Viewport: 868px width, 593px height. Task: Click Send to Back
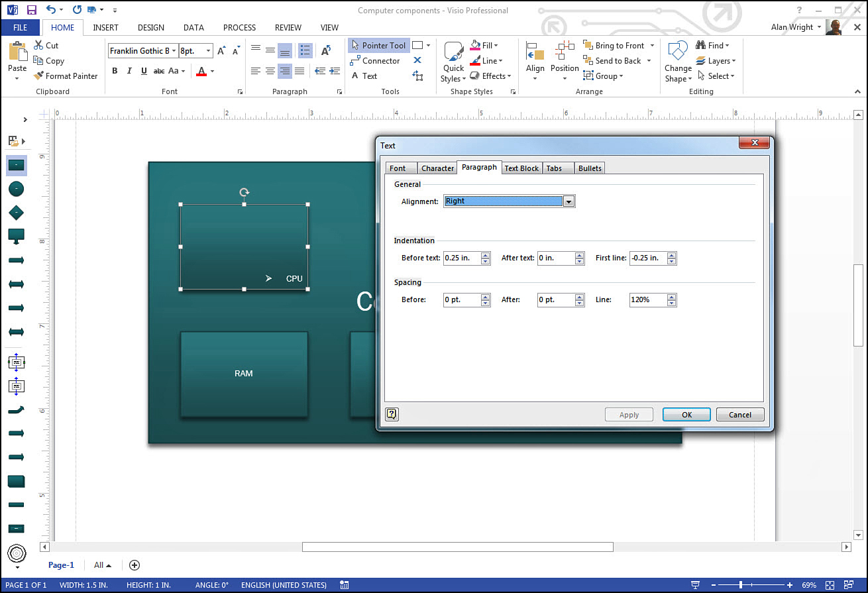(x=612, y=60)
